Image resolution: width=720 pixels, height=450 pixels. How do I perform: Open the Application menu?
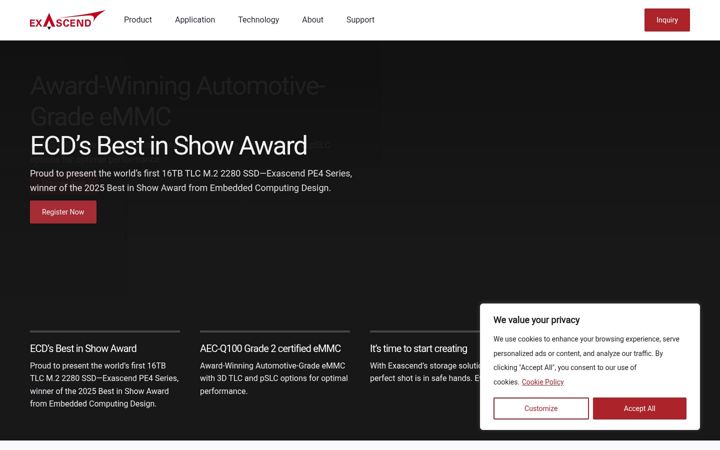tap(195, 20)
